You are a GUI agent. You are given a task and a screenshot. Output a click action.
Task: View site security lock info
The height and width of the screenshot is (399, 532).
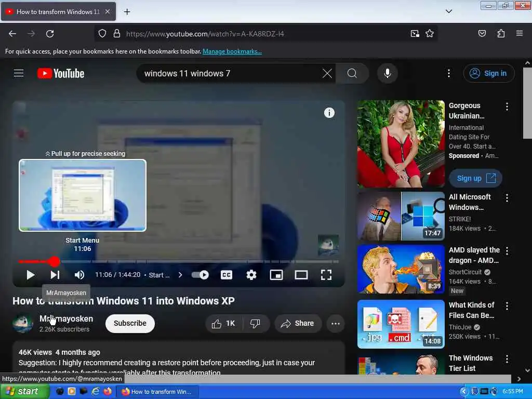(x=117, y=34)
